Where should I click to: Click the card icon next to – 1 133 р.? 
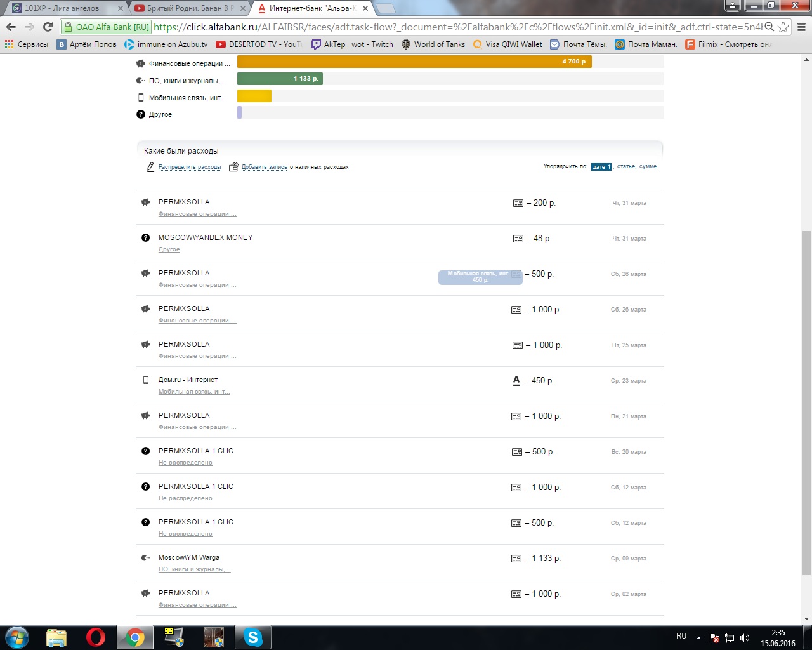point(516,559)
